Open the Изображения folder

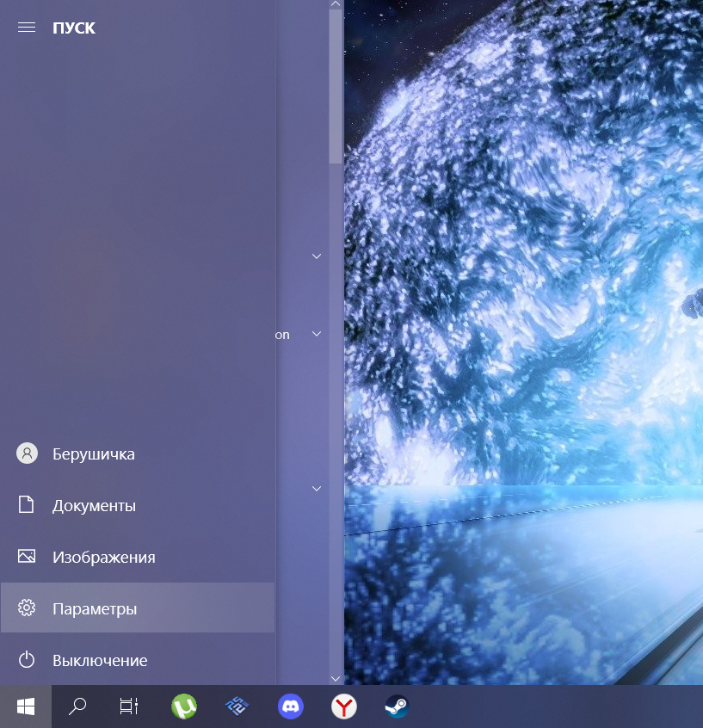click(x=138, y=557)
